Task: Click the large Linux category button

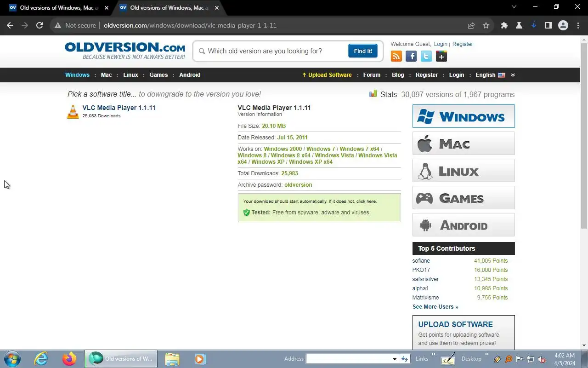Action: click(x=464, y=171)
